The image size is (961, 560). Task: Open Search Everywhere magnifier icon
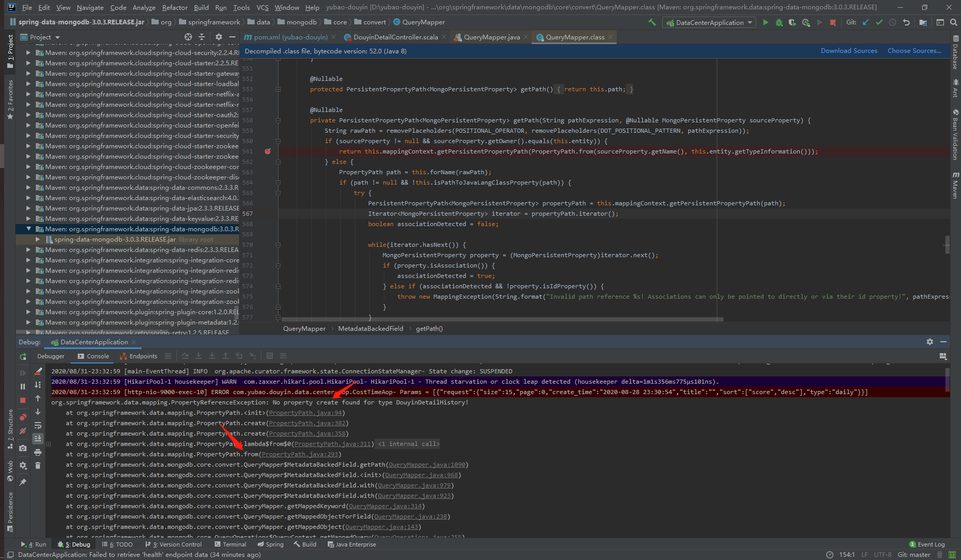(953, 22)
